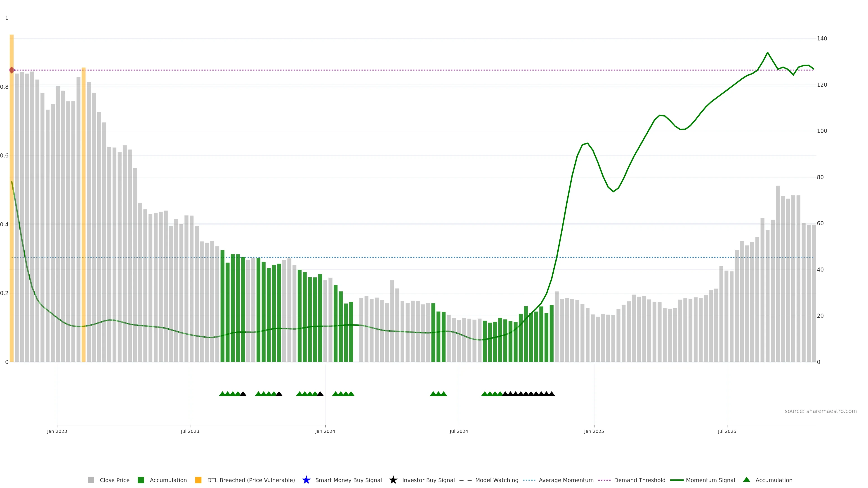This screenshot has width=868, height=488.
Task: Click the red diamond on Demand Threshold line
Action: (12, 70)
